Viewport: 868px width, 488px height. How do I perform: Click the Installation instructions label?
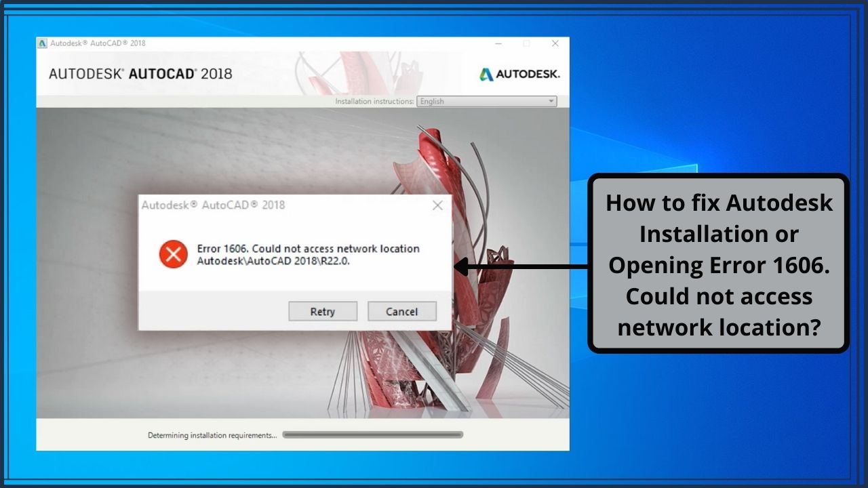(x=374, y=102)
